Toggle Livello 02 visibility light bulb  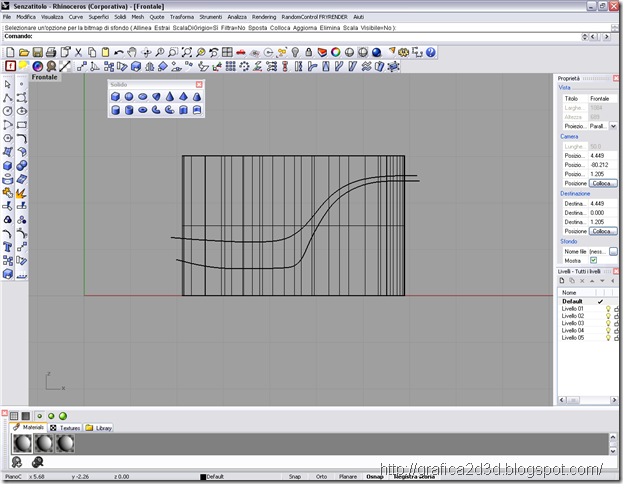pyautogui.click(x=608, y=316)
